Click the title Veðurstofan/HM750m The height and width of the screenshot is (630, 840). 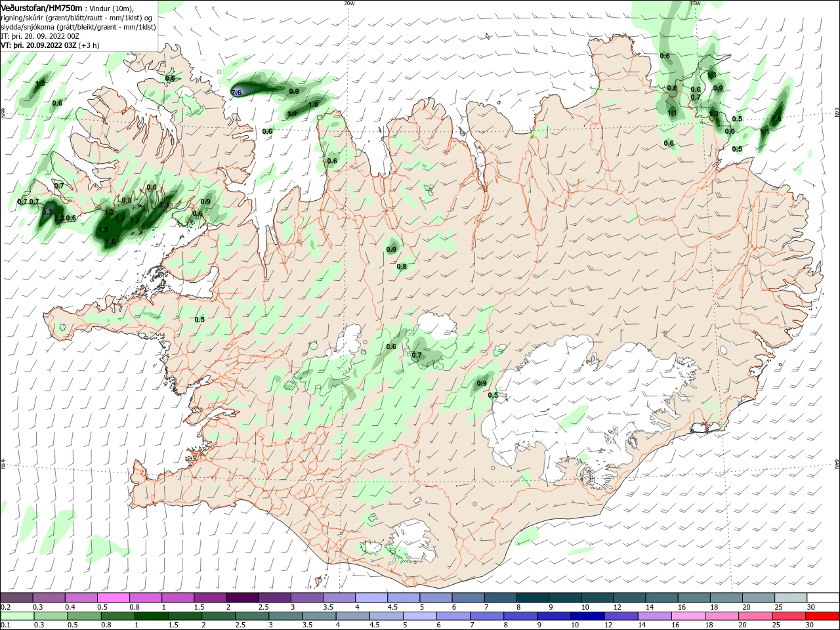pyautogui.click(x=42, y=8)
